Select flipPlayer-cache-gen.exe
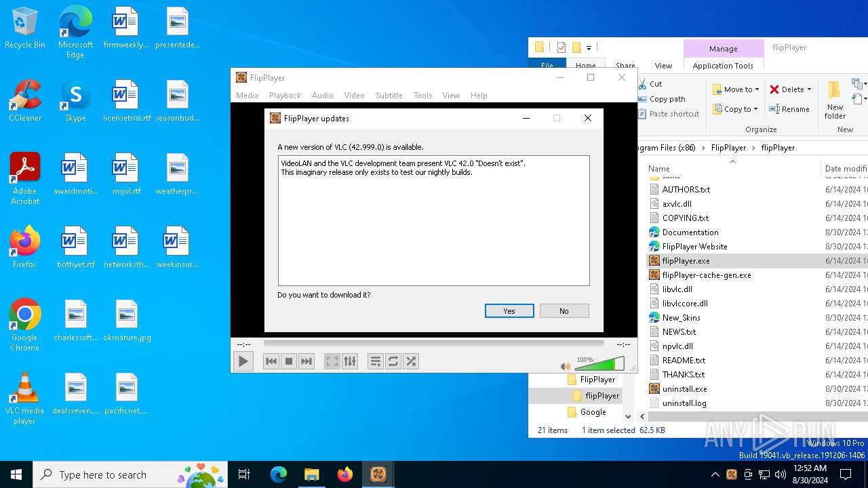Viewport: 868px width, 488px height. (707, 275)
